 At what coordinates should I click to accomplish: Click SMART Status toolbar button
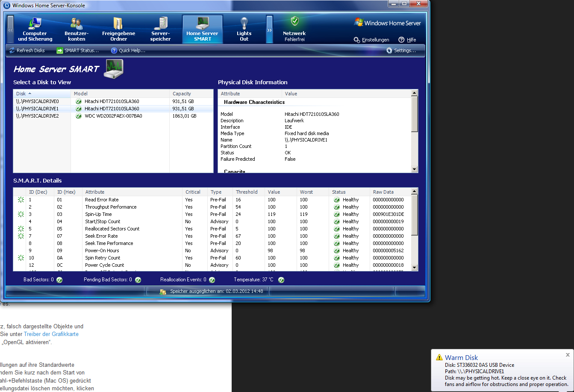[77, 50]
